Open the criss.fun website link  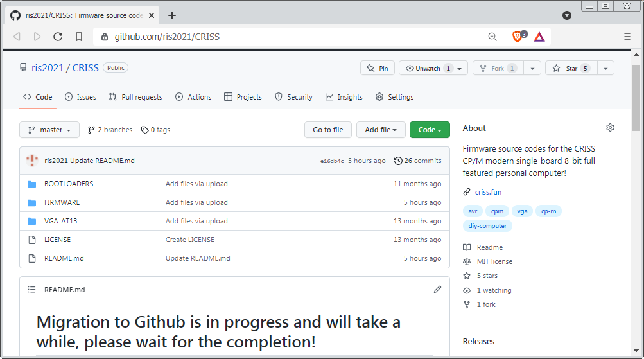pyautogui.click(x=488, y=192)
